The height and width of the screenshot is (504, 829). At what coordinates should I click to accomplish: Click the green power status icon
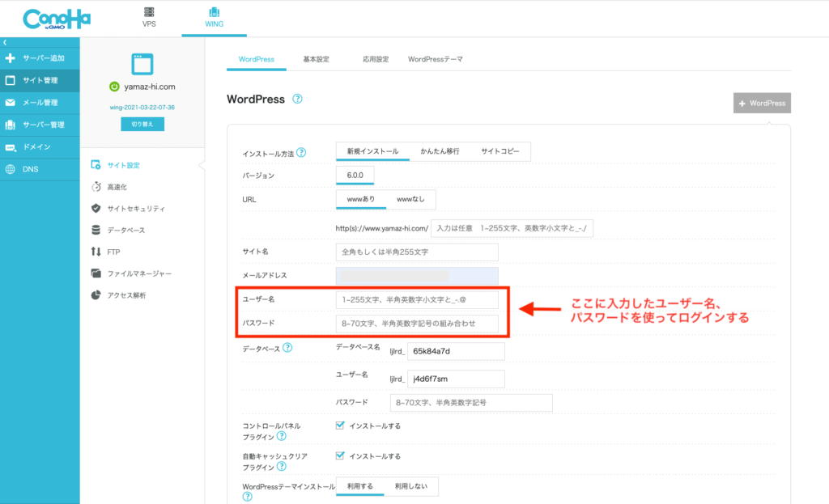114,87
